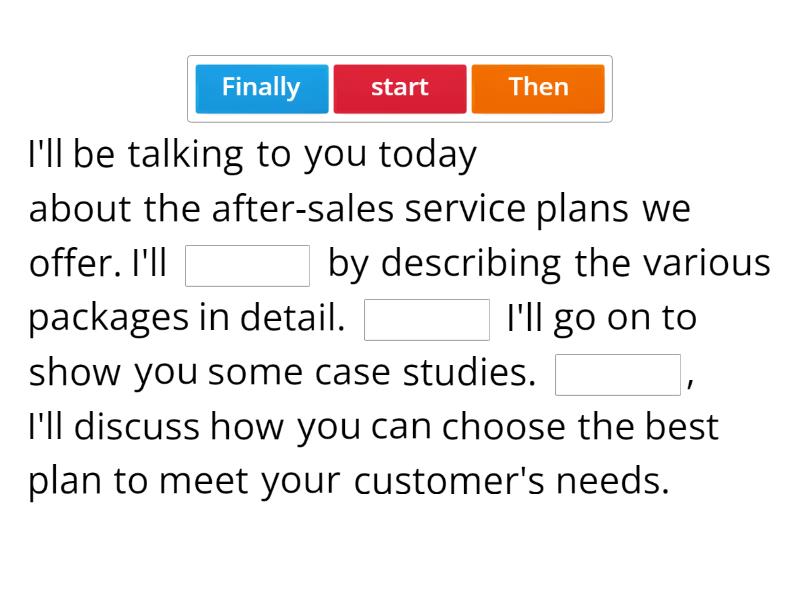This screenshot has height=600, width=800.
Task: Click the line 'I'll be talking to you today'
Action: coord(252,155)
